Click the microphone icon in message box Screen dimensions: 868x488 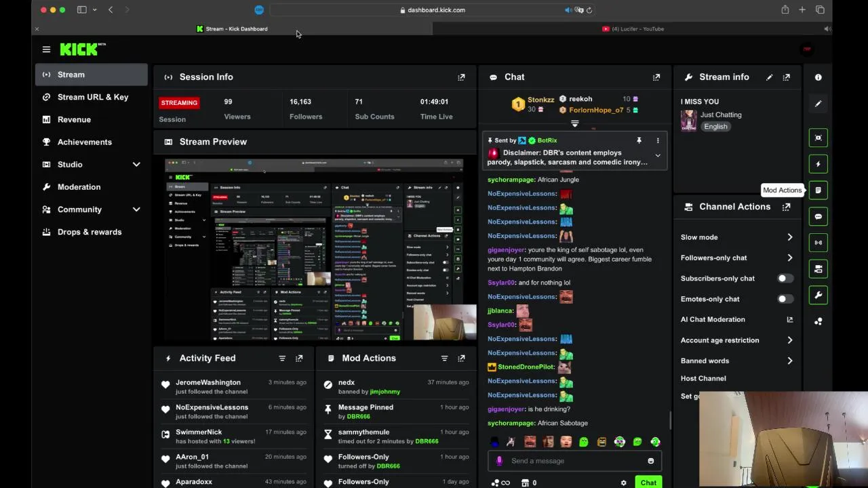[500, 461]
